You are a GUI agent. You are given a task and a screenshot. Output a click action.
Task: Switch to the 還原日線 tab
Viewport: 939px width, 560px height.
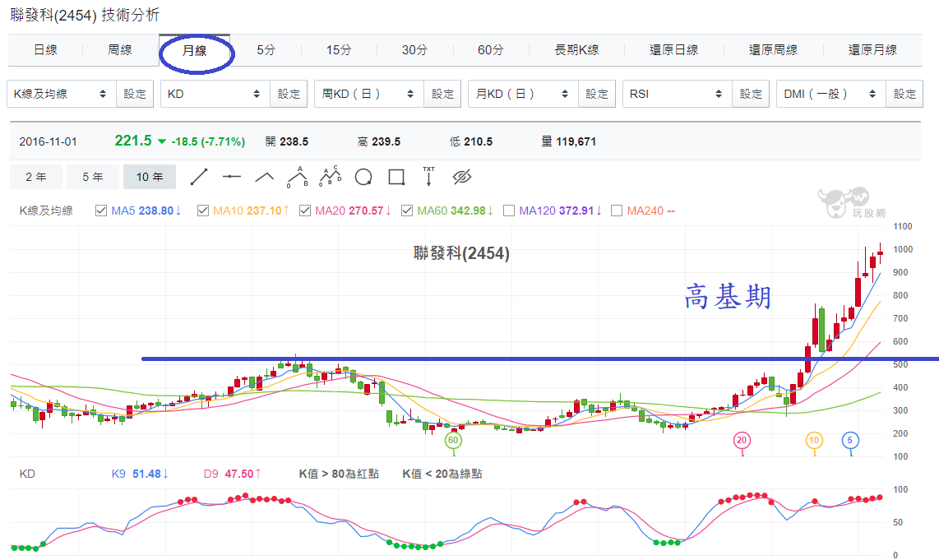(674, 50)
